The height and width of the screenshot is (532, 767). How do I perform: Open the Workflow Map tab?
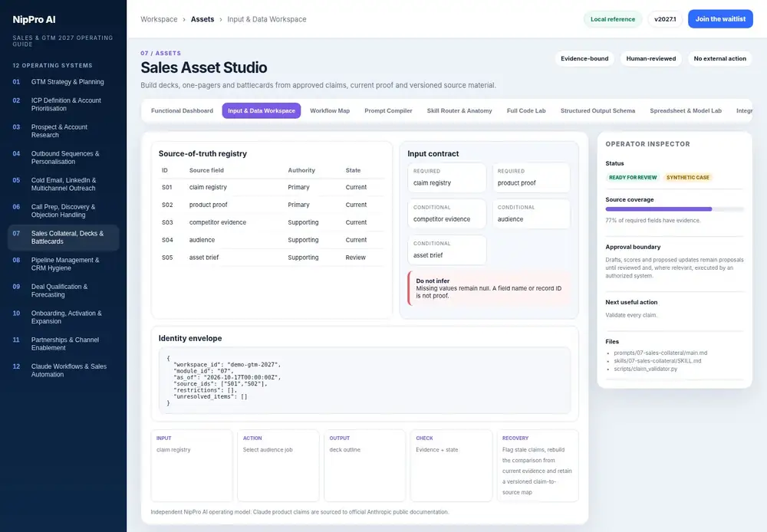pyautogui.click(x=330, y=110)
